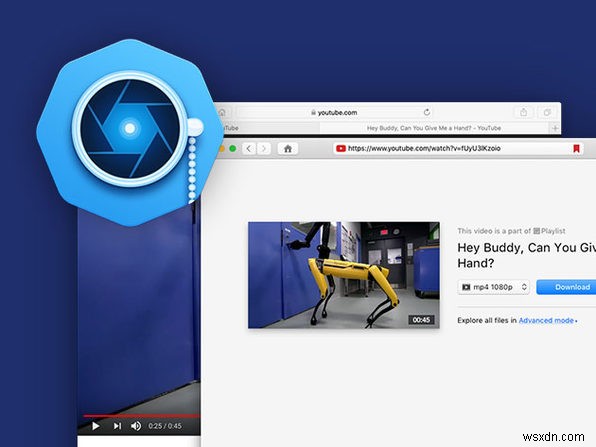
Task: Click the blue camera shutter app icon
Action: tap(130, 132)
